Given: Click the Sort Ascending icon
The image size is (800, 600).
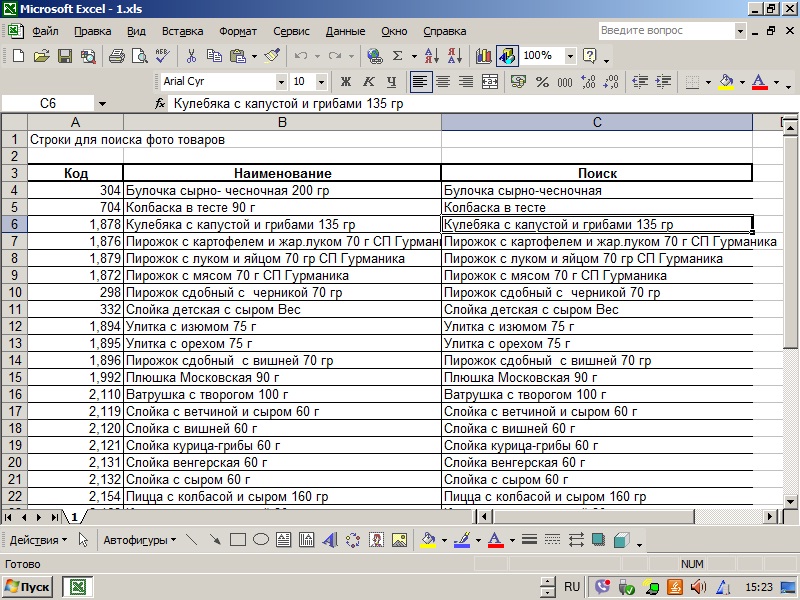Looking at the screenshot, I should 431,56.
